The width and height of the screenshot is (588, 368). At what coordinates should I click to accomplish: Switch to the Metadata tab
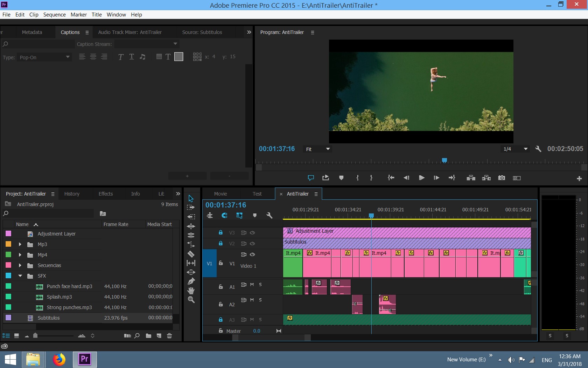(x=32, y=32)
